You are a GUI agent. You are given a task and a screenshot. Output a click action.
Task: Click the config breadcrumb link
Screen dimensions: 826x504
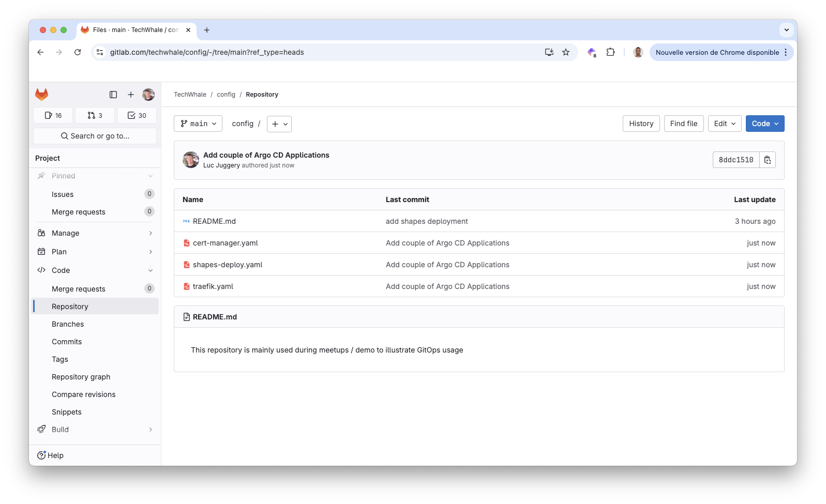[226, 95]
